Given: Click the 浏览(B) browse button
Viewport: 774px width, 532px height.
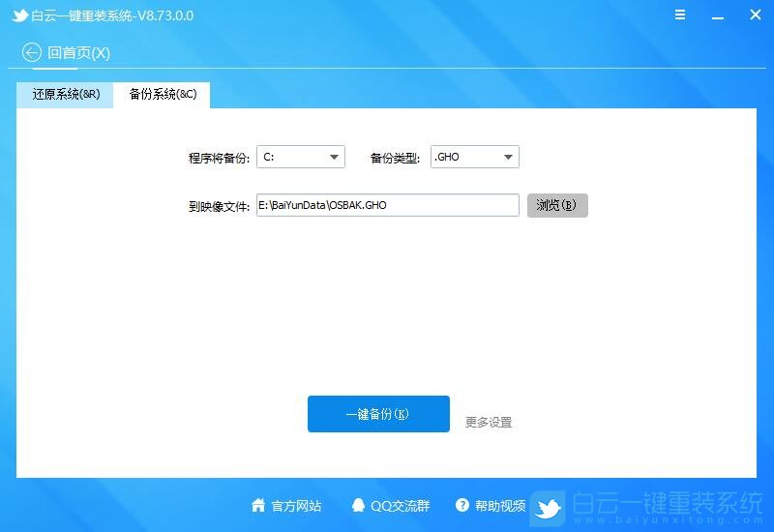Looking at the screenshot, I should click(557, 205).
